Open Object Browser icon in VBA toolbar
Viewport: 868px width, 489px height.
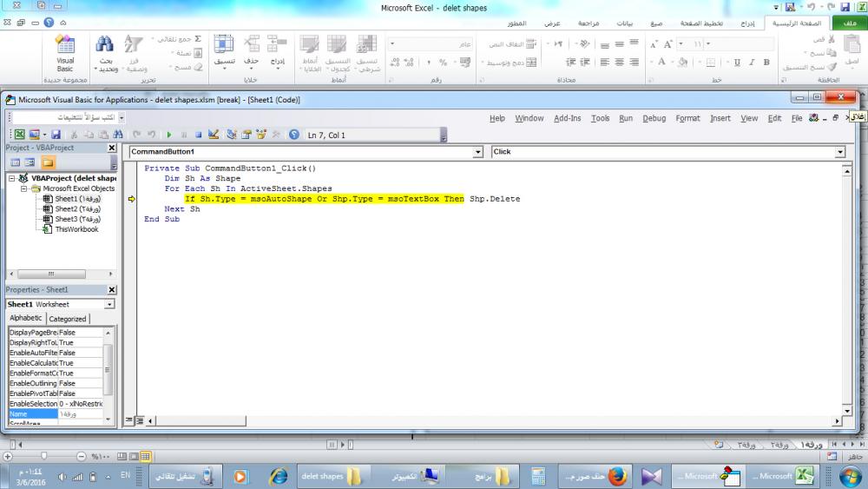click(260, 135)
